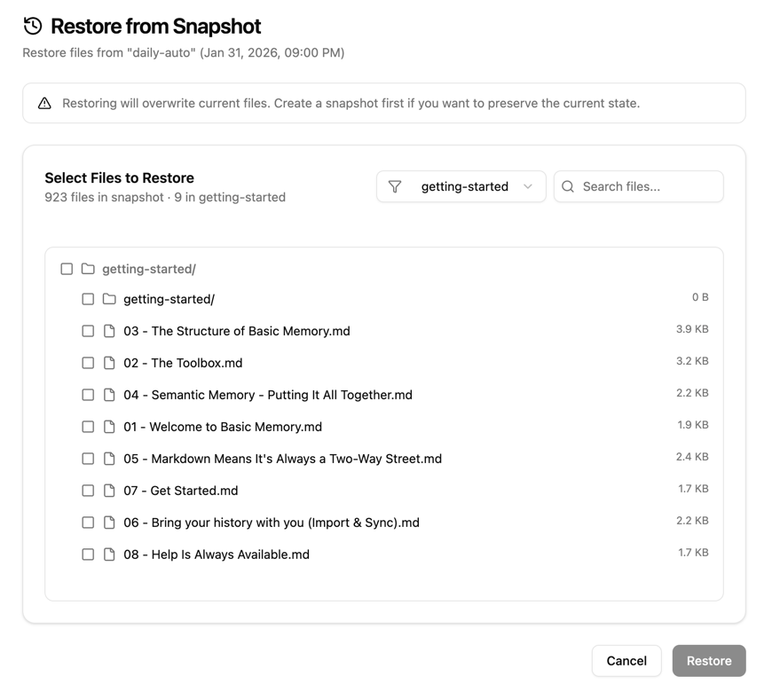
Task: Click the warning triangle icon in the alert banner
Action: [x=44, y=103]
